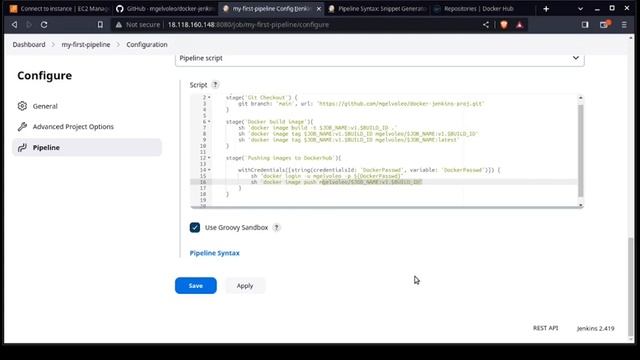The height and width of the screenshot is (360, 640).
Task: Click the browser back arrow
Action: tap(14, 25)
